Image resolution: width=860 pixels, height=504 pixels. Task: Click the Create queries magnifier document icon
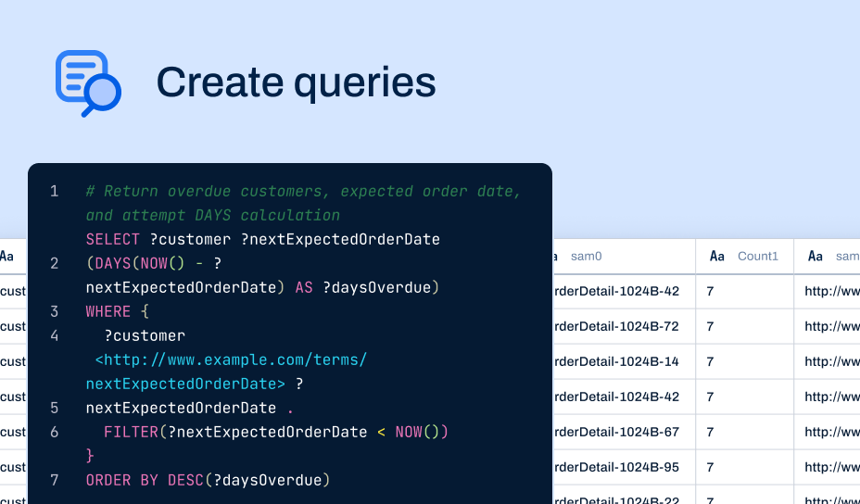88,83
